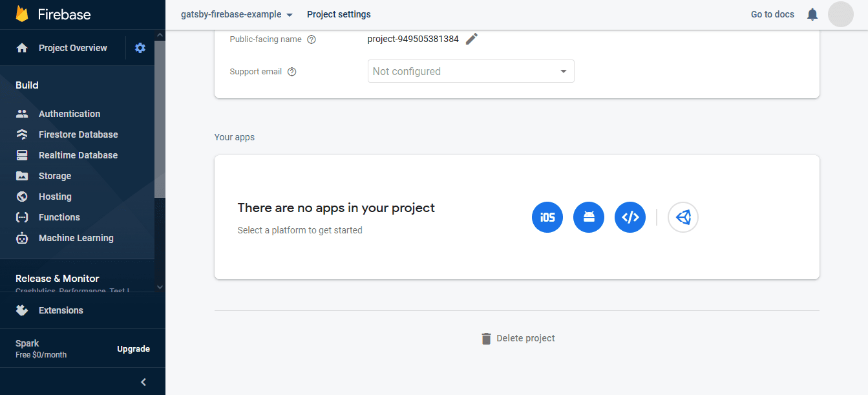Click the Build section header

click(27, 85)
